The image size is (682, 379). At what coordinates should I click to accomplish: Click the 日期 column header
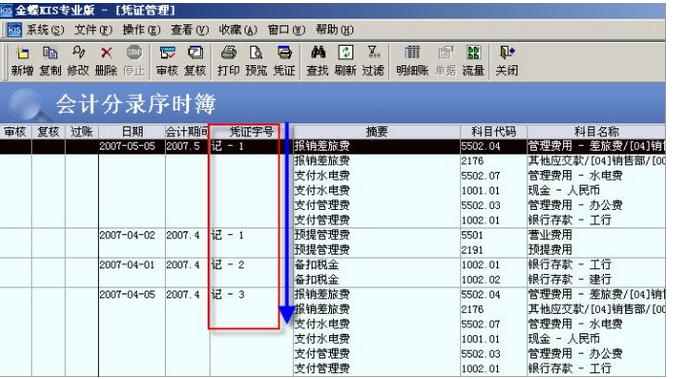(132, 131)
